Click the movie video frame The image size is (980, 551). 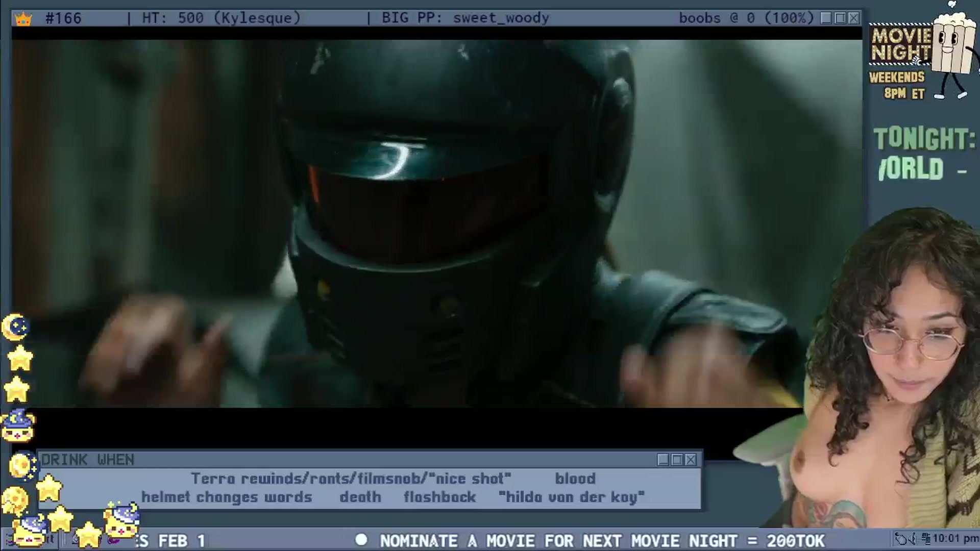pyautogui.click(x=437, y=223)
